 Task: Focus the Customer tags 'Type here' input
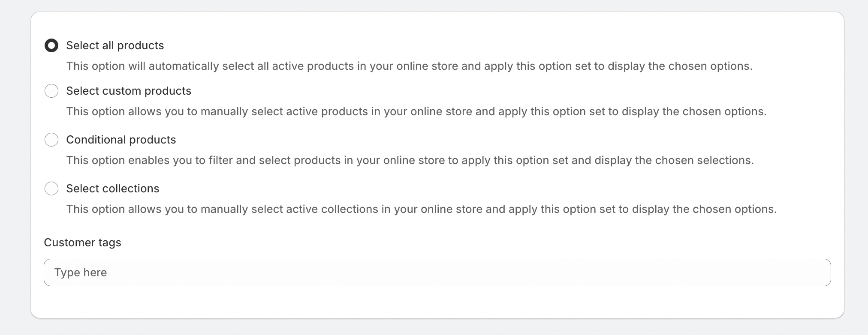[x=437, y=272]
